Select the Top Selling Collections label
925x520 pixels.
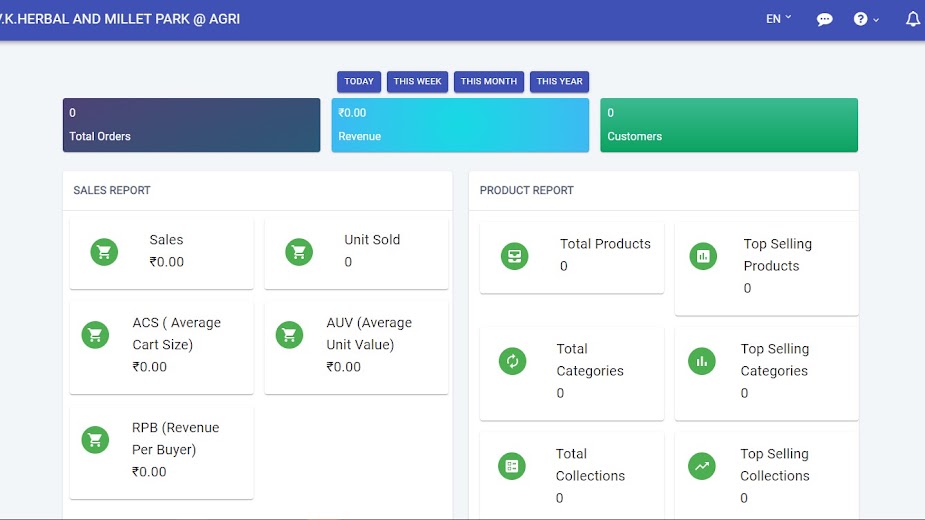(775, 465)
